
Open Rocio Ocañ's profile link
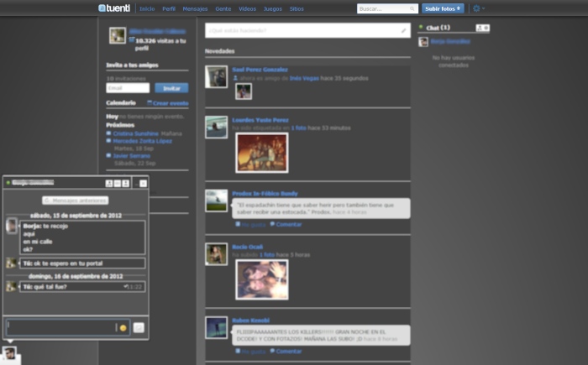(x=247, y=247)
